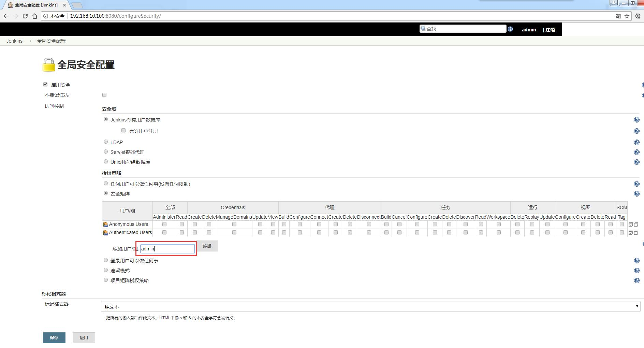Click the browser address bar URL
Viewport: 644px width, 348px height.
point(115,16)
